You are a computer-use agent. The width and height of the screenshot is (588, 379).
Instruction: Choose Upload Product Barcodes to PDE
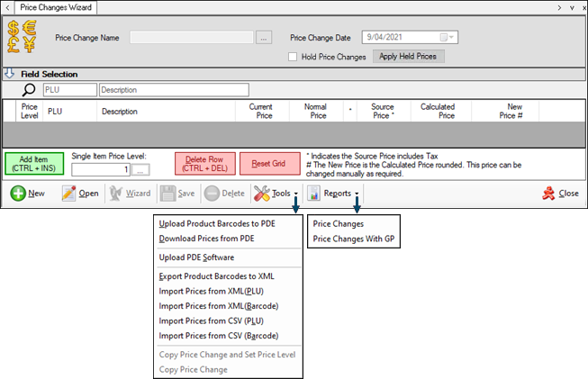point(217,224)
